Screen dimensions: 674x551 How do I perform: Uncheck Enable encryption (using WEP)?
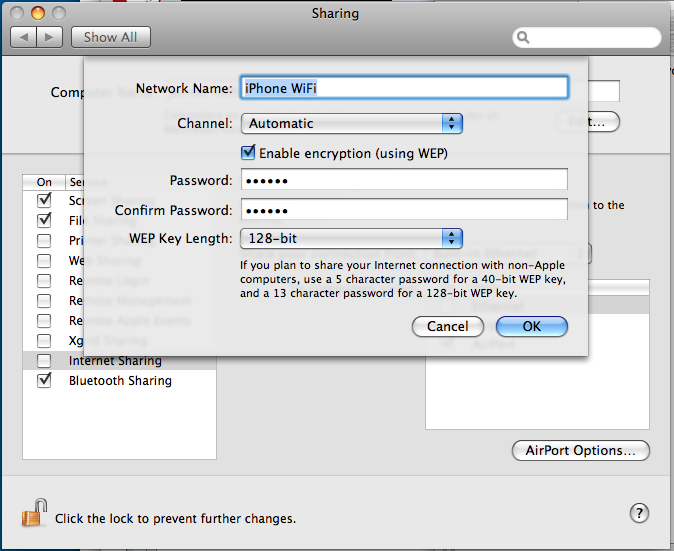tap(248, 153)
